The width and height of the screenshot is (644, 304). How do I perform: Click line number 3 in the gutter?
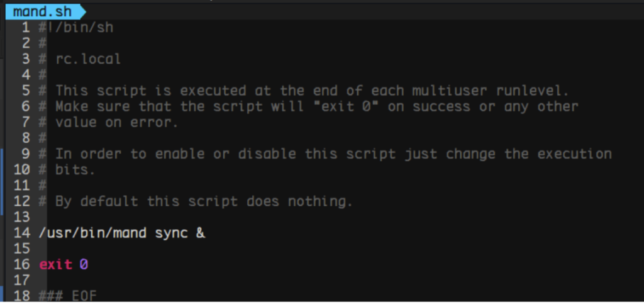click(x=25, y=59)
